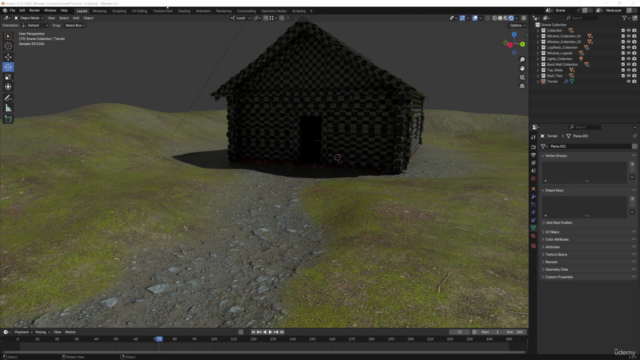
Task: Open the File menu
Action: 12,11
